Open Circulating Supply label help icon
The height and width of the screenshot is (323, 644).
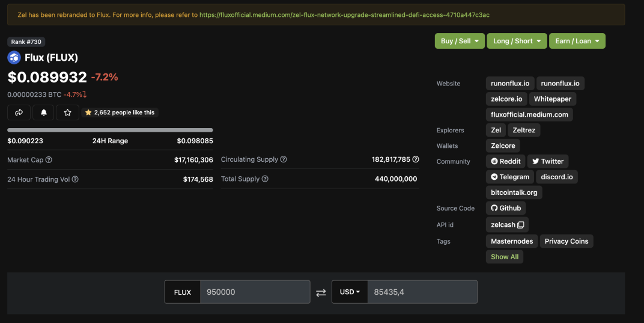(x=284, y=159)
